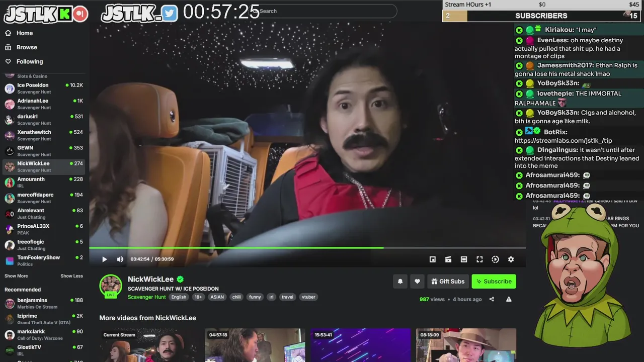The image size is (644, 362).
Task: Open the 08:18:09 video thumbnail
Action: click(466, 345)
